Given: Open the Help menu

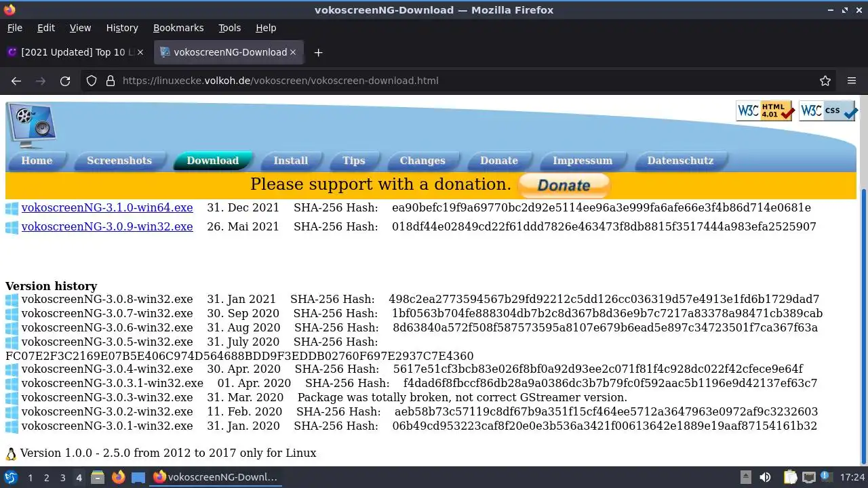Looking at the screenshot, I should 266,28.
